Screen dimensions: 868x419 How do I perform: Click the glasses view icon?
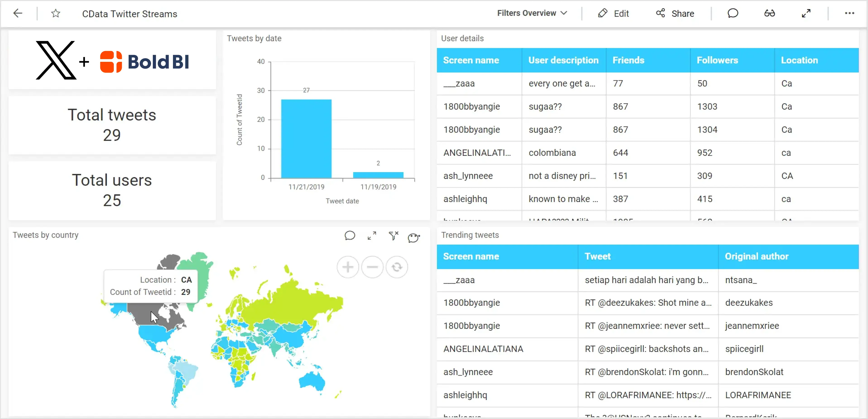point(769,14)
